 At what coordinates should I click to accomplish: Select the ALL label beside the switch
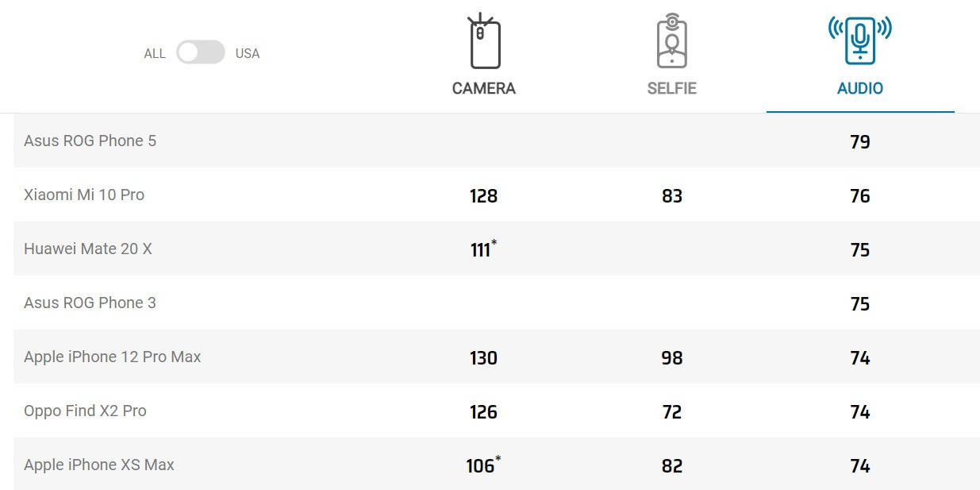(x=155, y=54)
